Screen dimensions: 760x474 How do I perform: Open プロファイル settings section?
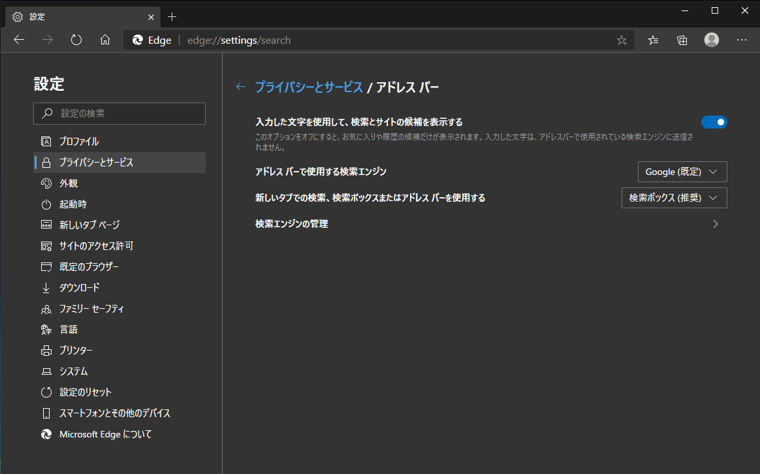(x=119, y=142)
